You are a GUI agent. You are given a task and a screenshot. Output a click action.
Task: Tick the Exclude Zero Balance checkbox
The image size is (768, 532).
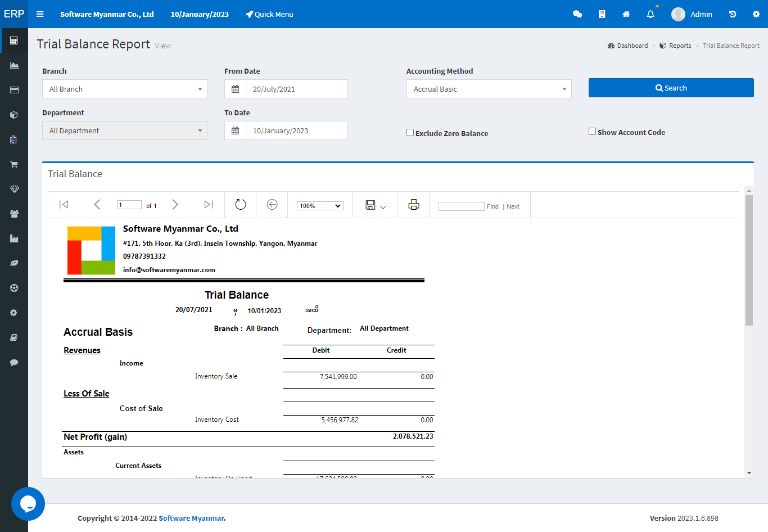tap(410, 133)
